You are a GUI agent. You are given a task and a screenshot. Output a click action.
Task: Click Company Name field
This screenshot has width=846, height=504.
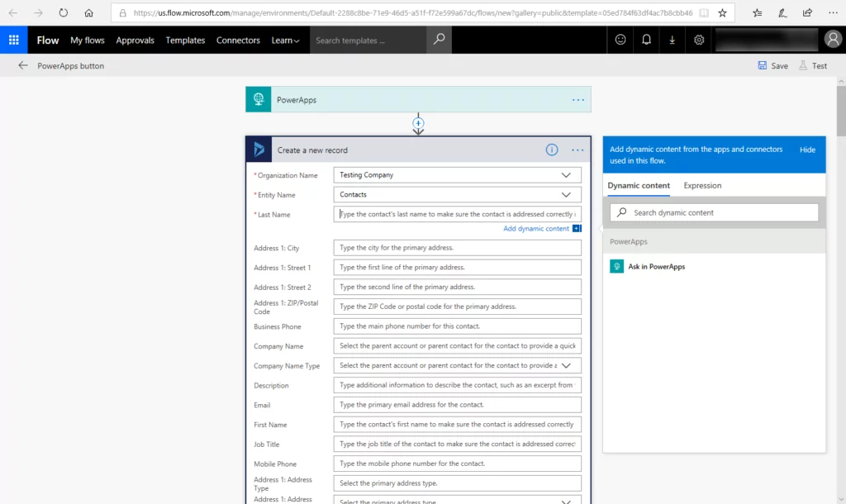pos(457,345)
